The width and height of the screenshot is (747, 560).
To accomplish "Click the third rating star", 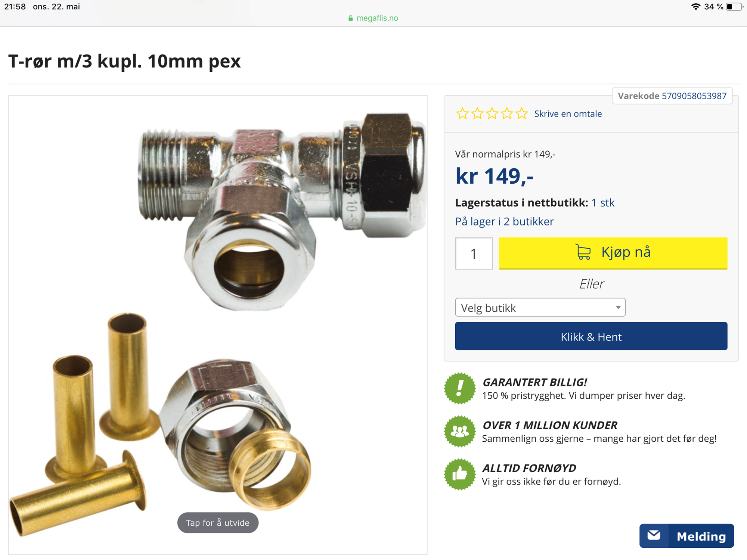I will (492, 113).
